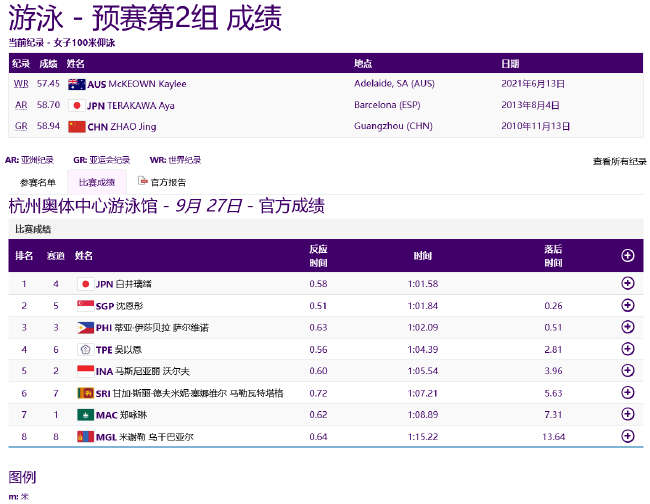Open PHI 蒂亚·伊莎贝拉 athlete name

(x=152, y=328)
